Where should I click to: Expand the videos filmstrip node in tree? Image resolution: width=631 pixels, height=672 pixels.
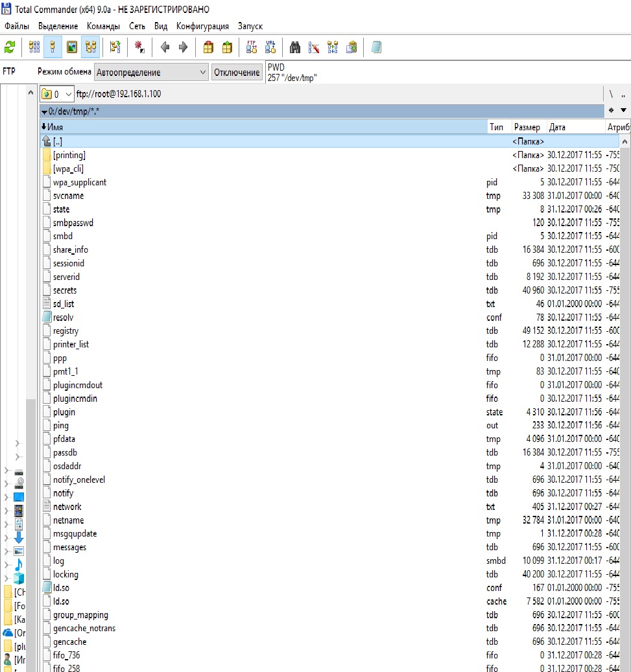pyautogui.click(x=6, y=511)
